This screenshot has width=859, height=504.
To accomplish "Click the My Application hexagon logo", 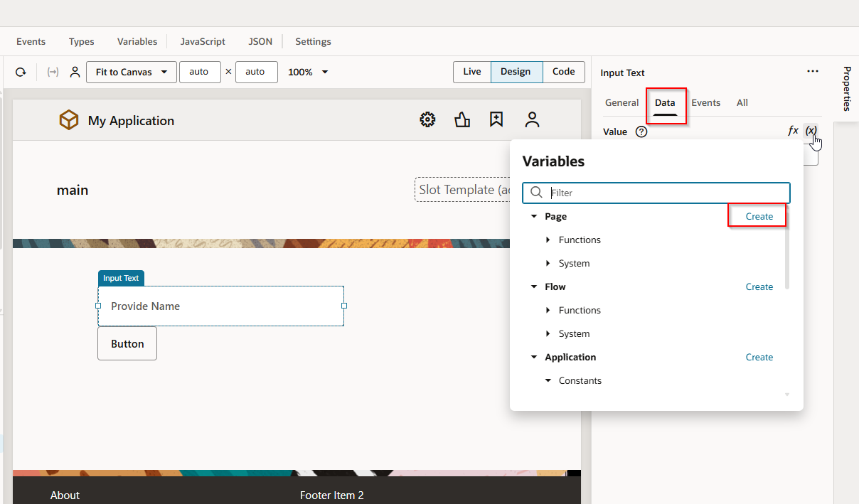I will click(x=69, y=120).
